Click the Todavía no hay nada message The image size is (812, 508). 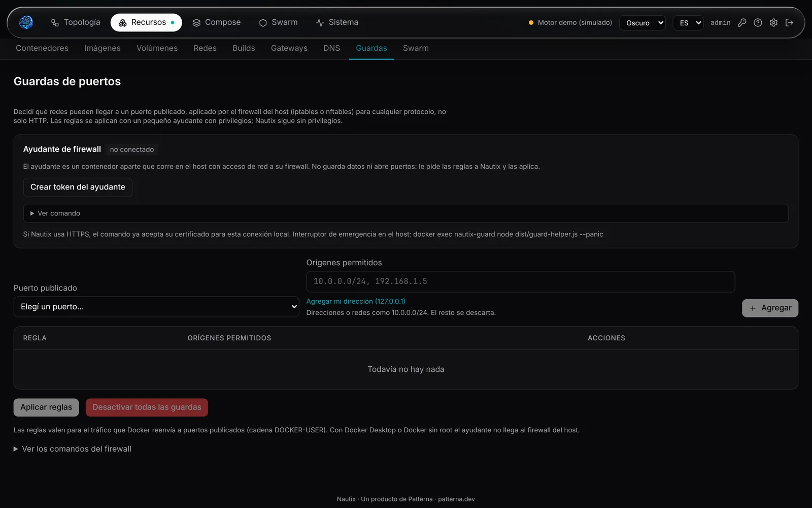click(x=406, y=369)
